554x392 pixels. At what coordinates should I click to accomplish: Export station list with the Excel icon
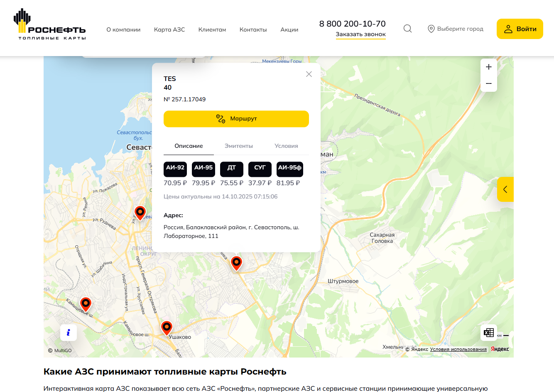pos(489,333)
